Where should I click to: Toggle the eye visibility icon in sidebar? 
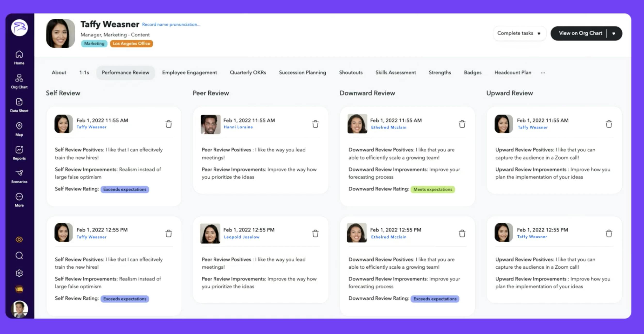(19, 239)
